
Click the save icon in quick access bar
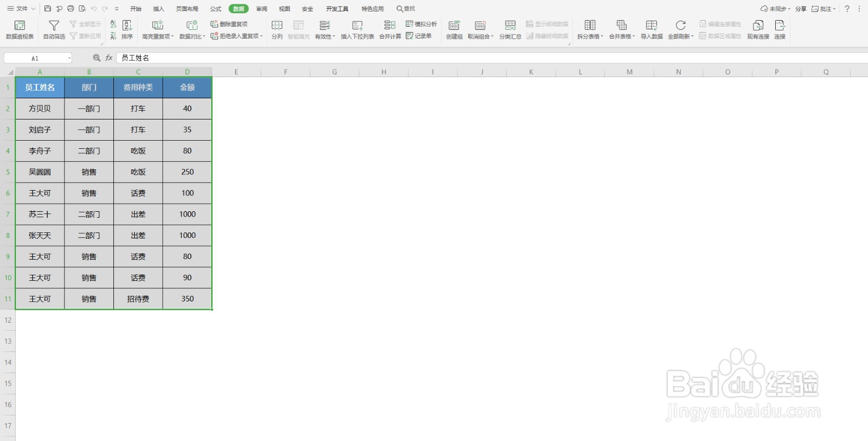(x=48, y=9)
